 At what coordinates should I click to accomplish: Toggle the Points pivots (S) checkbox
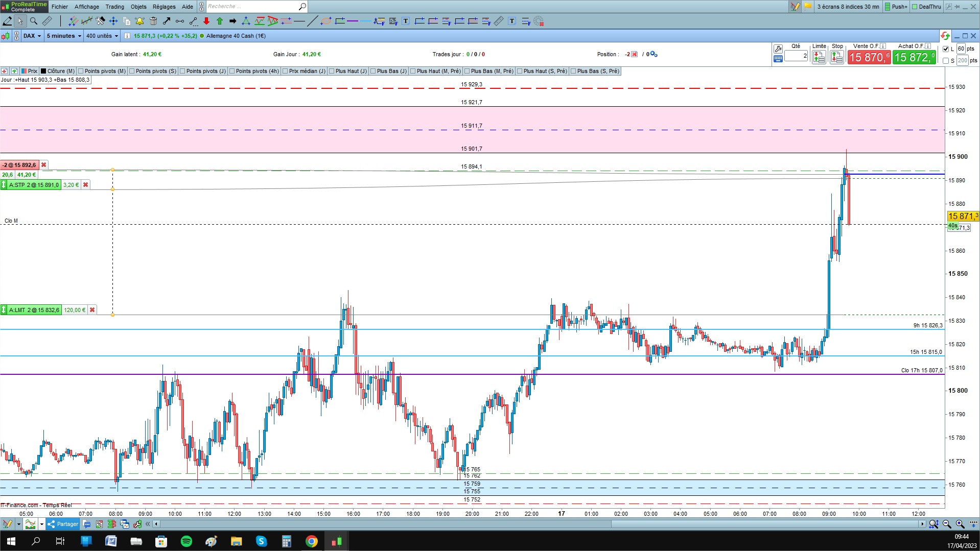tap(132, 71)
